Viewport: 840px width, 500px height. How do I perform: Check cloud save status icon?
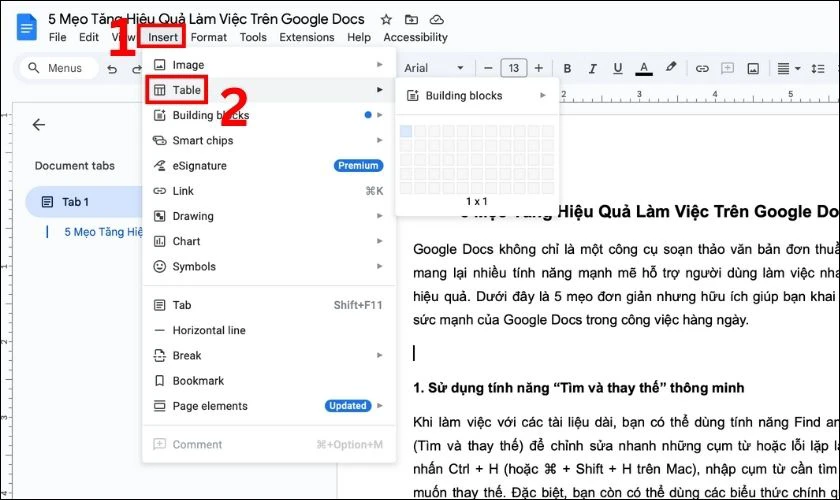[x=437, y=20]
